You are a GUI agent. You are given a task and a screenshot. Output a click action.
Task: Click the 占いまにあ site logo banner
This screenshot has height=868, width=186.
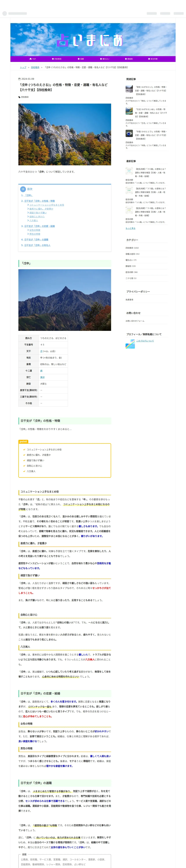coord(93,40)
